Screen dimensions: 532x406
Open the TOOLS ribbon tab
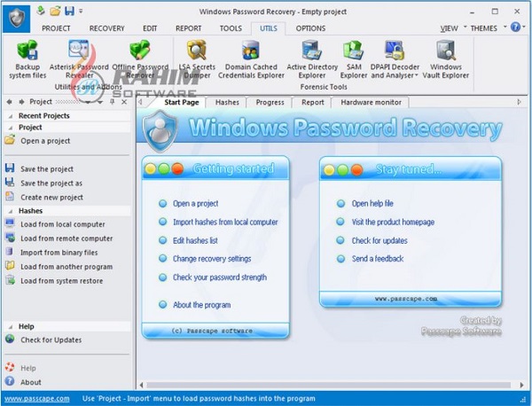[231, 28]
